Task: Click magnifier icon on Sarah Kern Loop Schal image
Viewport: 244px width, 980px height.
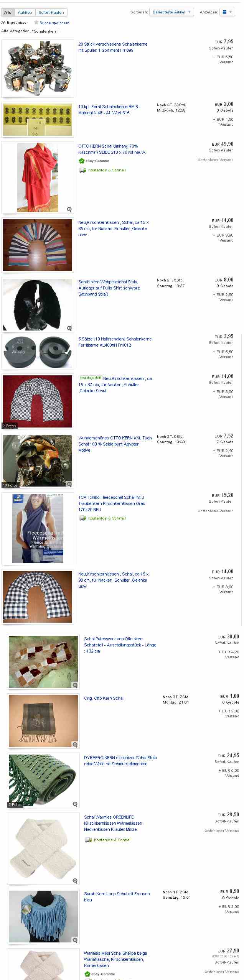Action: click(x=75, y=940)
